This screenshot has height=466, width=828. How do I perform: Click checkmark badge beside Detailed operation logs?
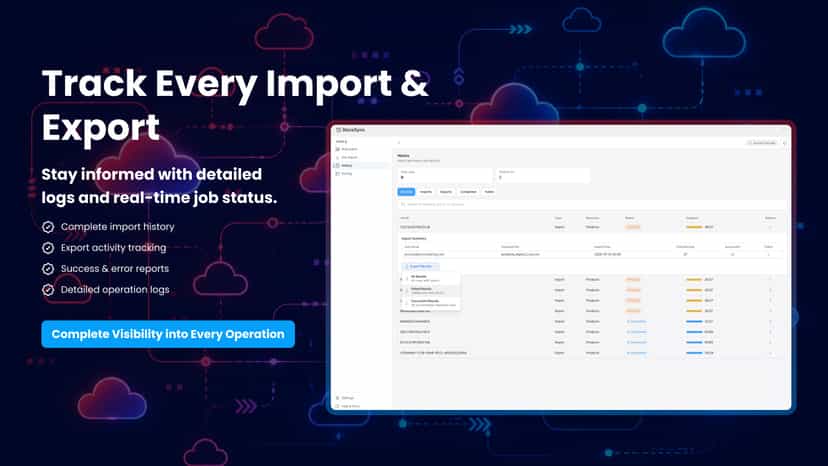pos(48,290)
